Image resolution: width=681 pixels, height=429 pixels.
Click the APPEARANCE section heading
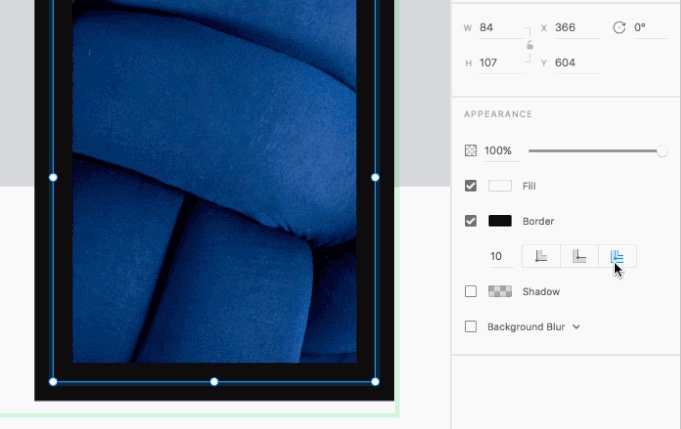(x=498, y=114)
